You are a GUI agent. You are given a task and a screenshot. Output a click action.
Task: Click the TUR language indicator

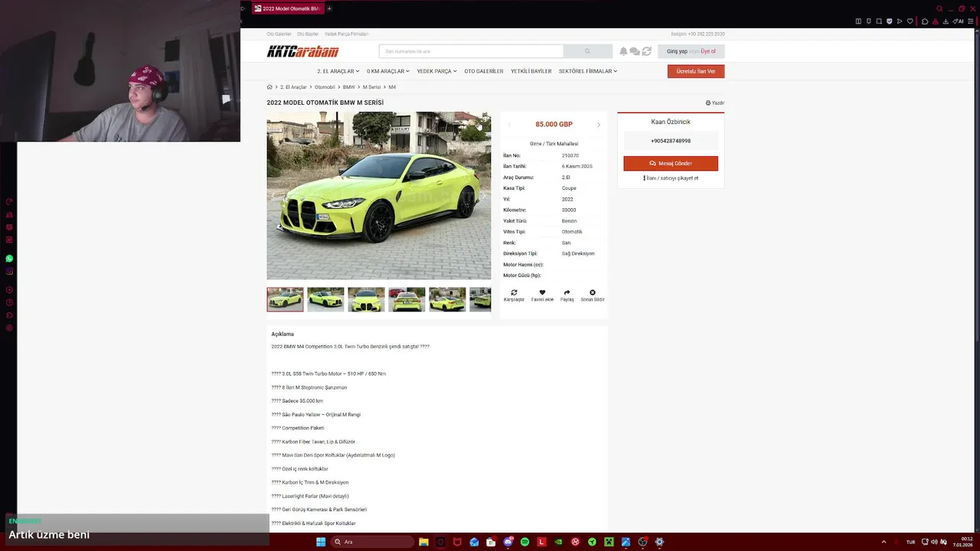pyautogui.click(x=910, y=542)
